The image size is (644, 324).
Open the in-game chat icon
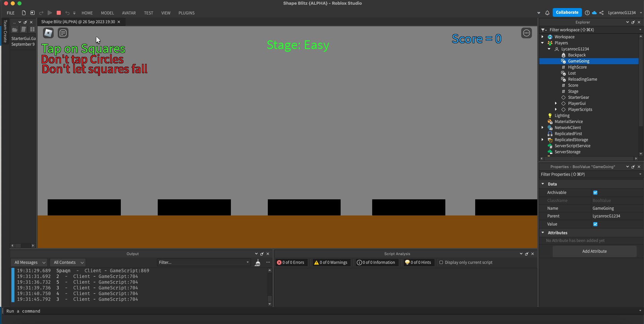coord(63,33)
